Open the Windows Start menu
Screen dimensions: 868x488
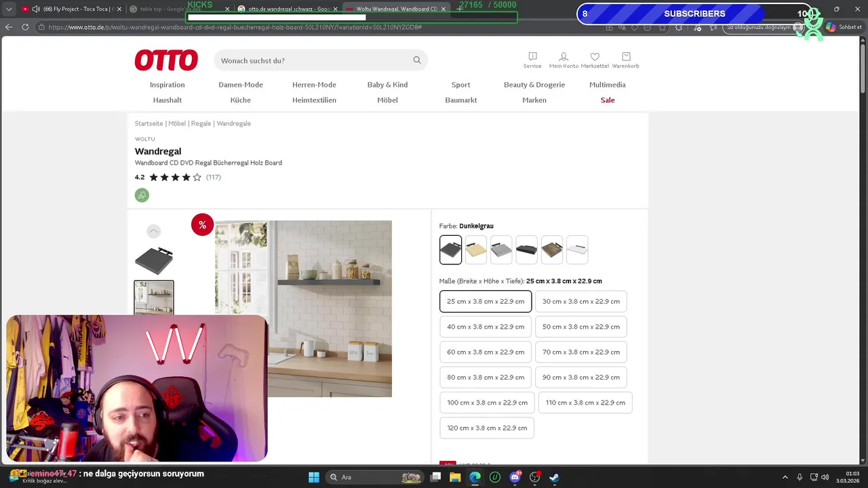click(314, 477)
